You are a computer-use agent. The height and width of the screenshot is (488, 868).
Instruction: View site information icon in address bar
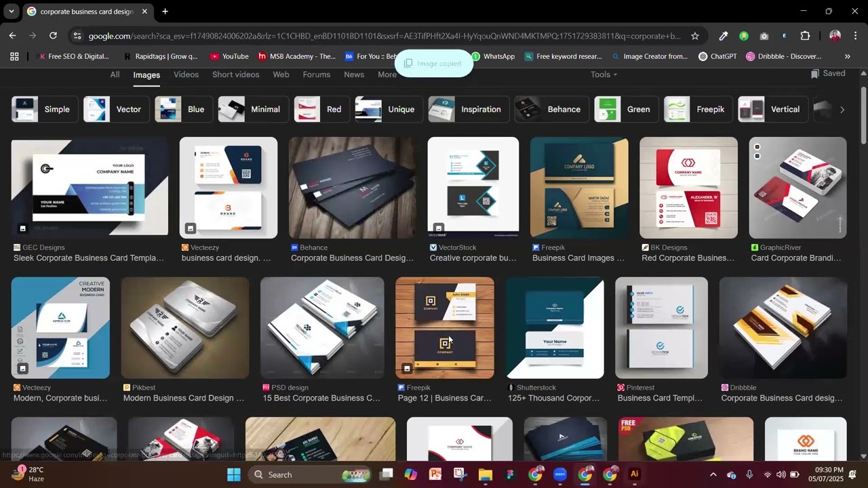pos(77,36)
